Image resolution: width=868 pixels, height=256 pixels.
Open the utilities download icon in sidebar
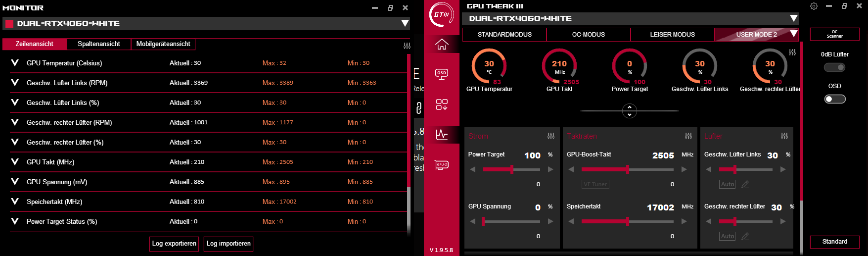click(x=442, y=104)
